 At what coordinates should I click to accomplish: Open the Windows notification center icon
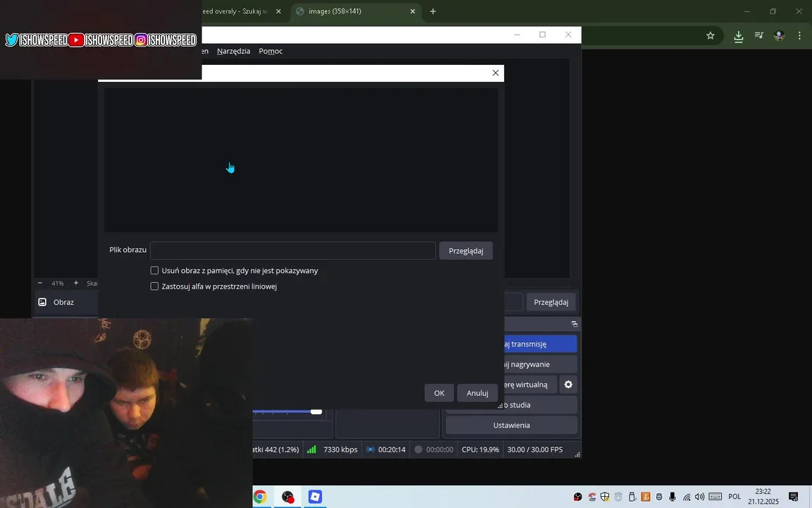tap(794, 497)
